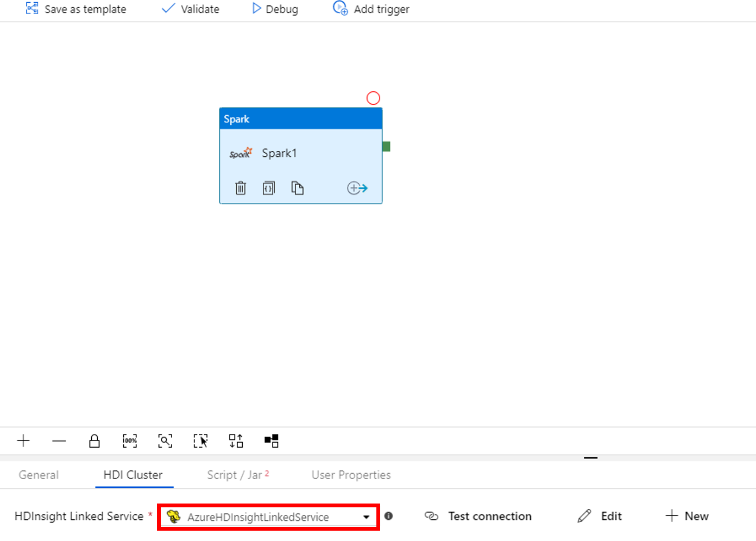Clone the Spark1 activity with copy icon
The width and height of the screenshot is (756, 541).
(x=298, y=187)
